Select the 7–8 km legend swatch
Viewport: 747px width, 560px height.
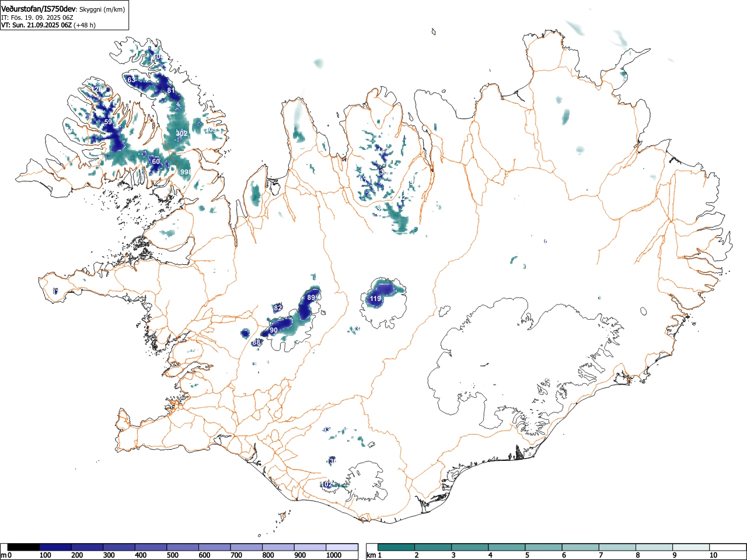[617, 547]
